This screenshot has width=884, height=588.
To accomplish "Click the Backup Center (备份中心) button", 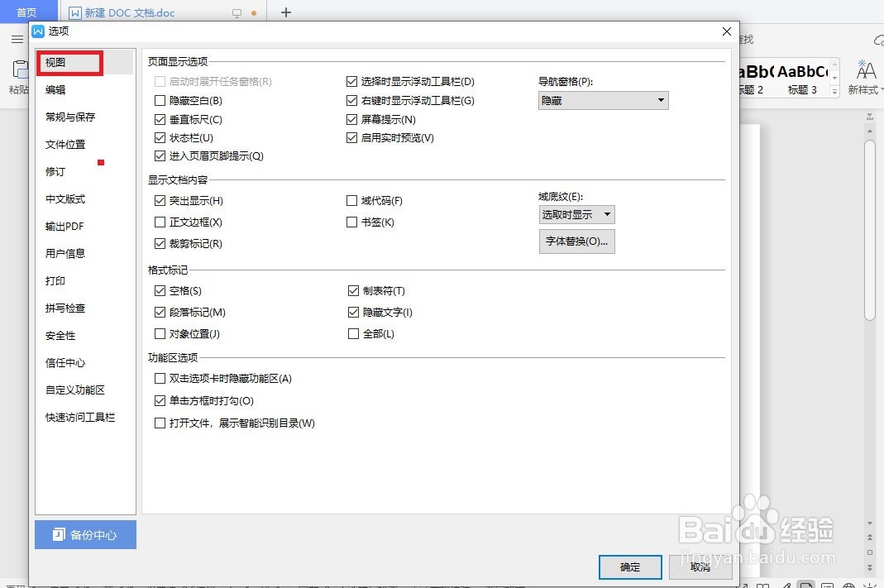I will pyautogui.click(x=86, y=534).
